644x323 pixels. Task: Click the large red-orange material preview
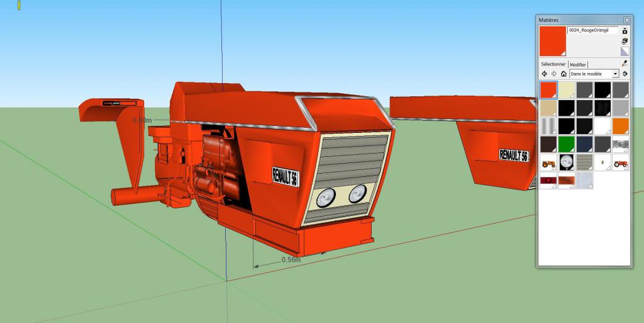(x=553, y=41)
